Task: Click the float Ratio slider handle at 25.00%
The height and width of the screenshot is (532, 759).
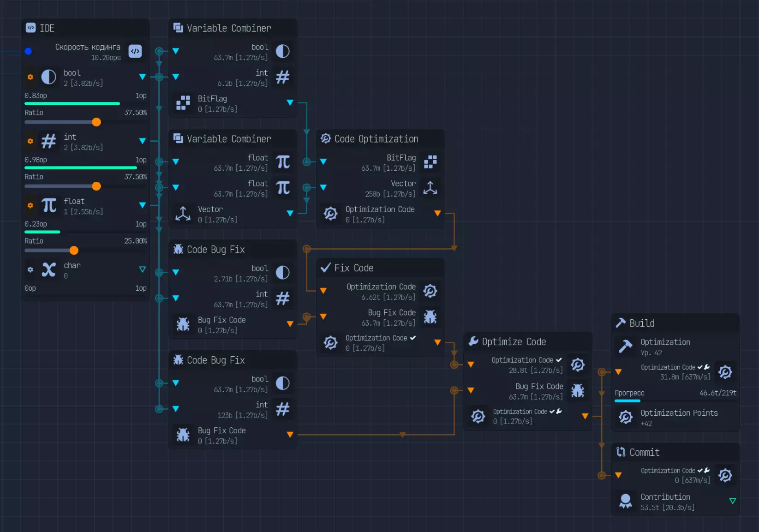Action: point(74,250)
